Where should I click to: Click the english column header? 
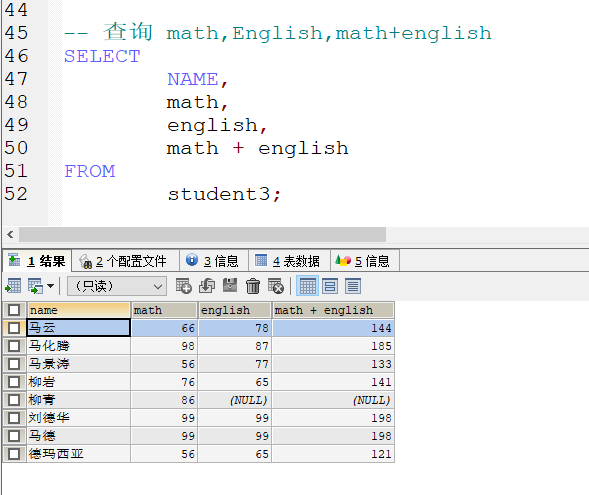point(235,310)
